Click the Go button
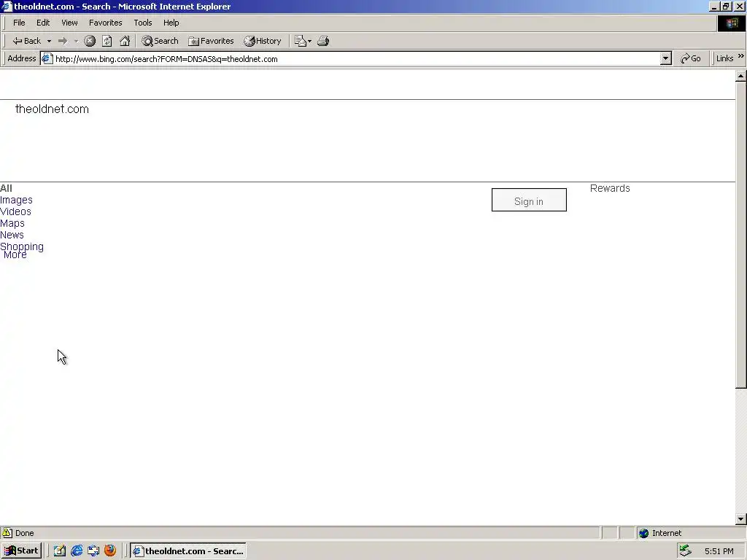This screenshot has height=560, width=747. [x=691, y=58]
